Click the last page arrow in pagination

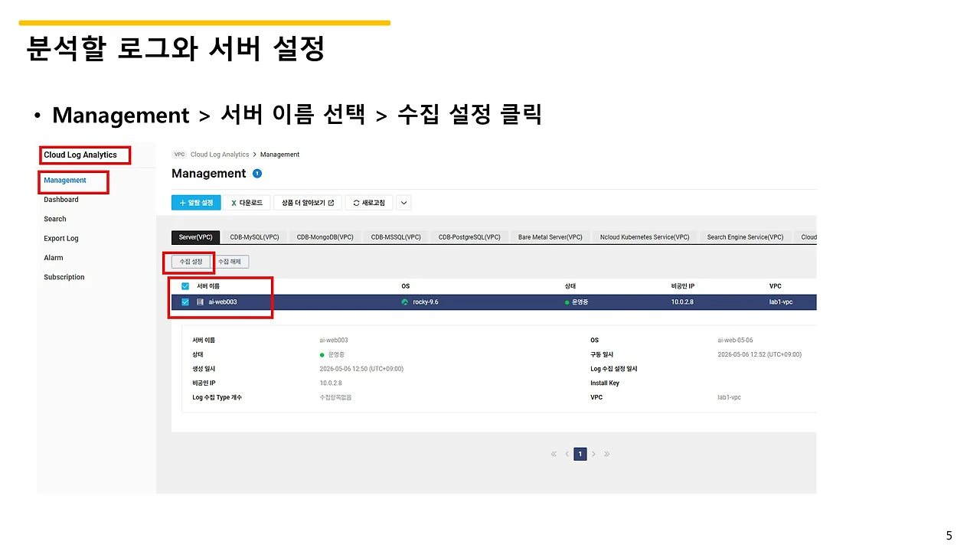coord(606,454)
